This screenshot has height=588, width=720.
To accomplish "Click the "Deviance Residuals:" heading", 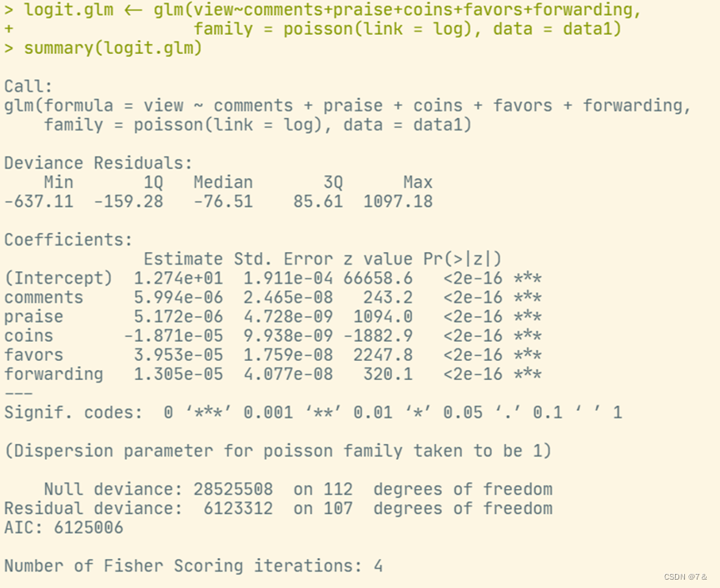I will click(x=98, y=163).
